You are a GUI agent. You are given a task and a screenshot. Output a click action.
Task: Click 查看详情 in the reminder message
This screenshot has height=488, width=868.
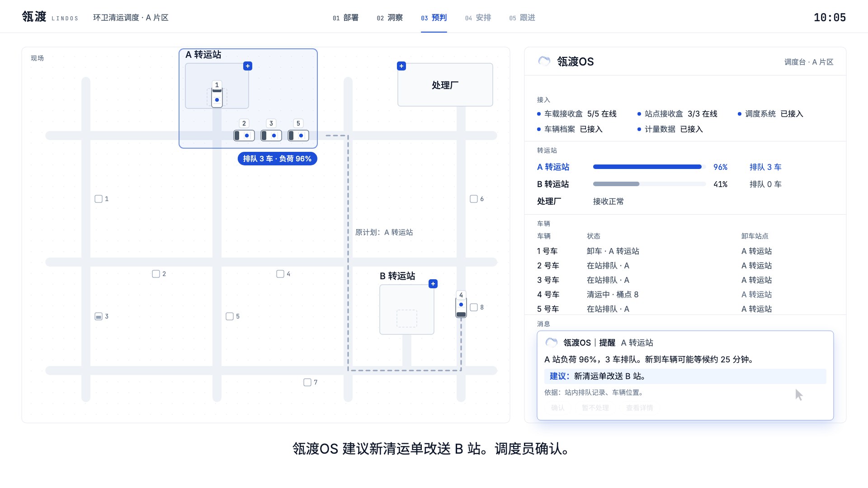coord(640,408)
